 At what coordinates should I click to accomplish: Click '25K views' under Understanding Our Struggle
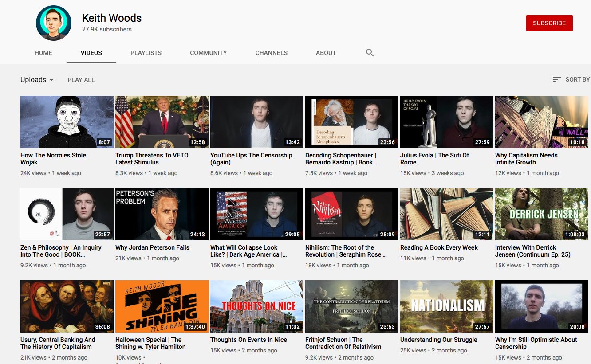click(413, 350)
